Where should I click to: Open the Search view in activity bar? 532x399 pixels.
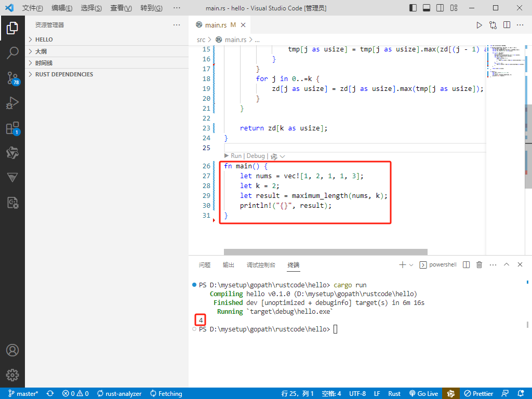(12, 52)
